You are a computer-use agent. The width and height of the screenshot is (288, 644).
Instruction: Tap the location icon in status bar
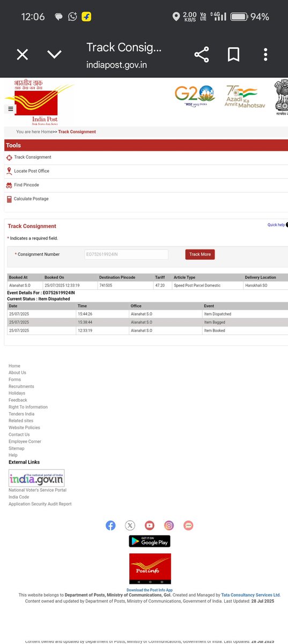(176, 17)
